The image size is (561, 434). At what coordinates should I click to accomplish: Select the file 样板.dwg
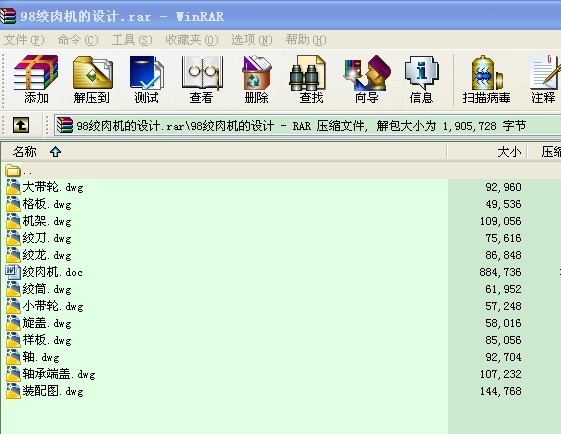coord(47,340)
